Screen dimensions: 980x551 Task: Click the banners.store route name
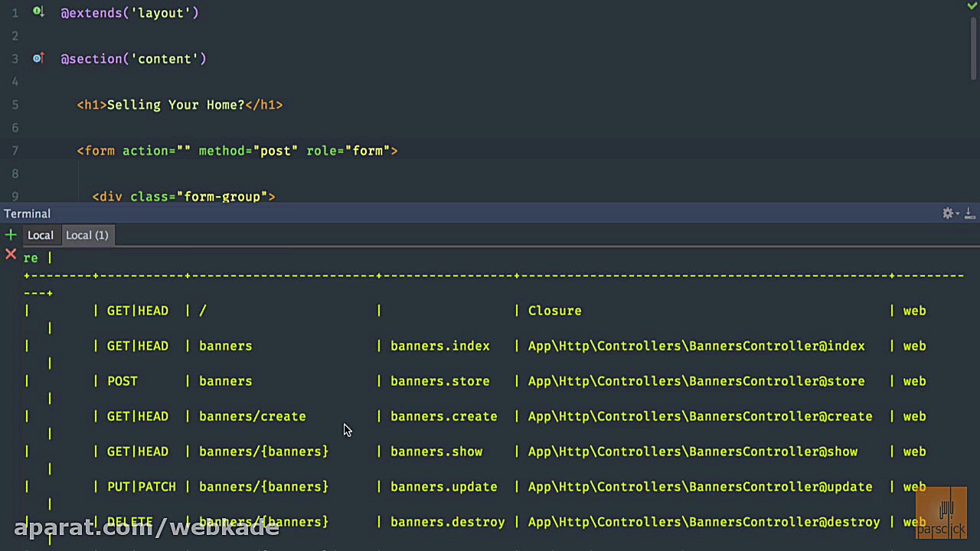(439, 381)
